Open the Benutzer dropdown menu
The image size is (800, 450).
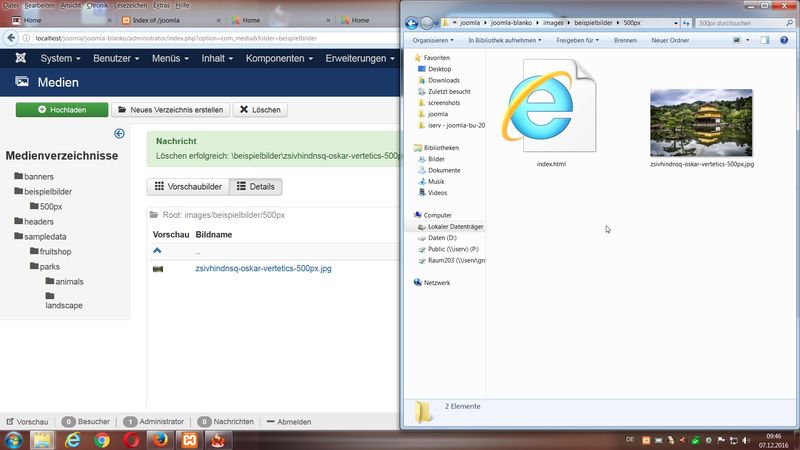click(116, 58)
